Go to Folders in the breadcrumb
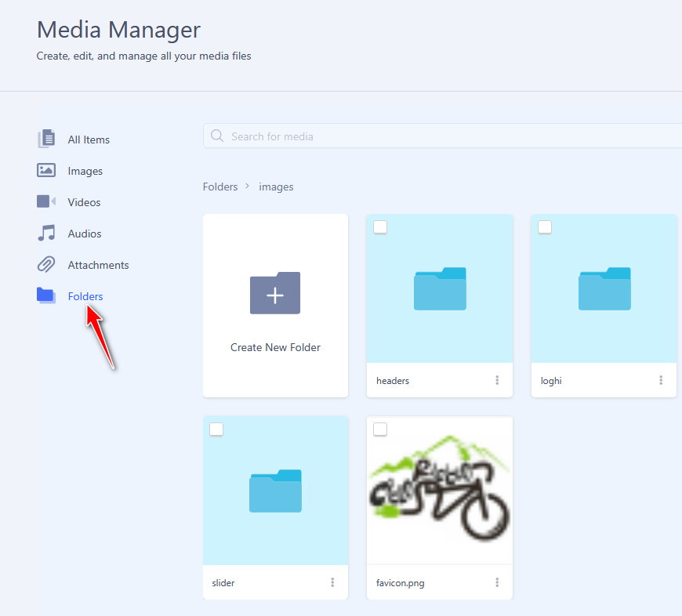This screenshot has height=616, width=682. pos(220,187)
